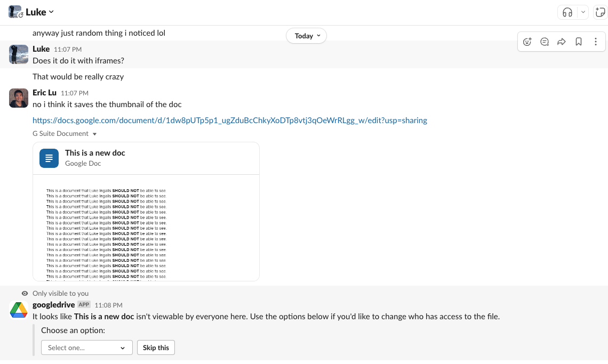608x364 pixels.
Task: Open more message actions via three-dots icon
Action: 596,41
